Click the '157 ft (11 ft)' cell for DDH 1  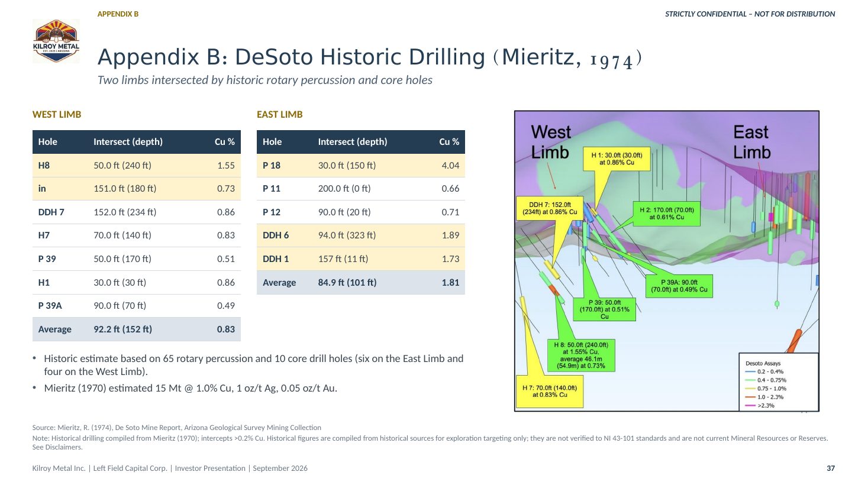(343, 258)
